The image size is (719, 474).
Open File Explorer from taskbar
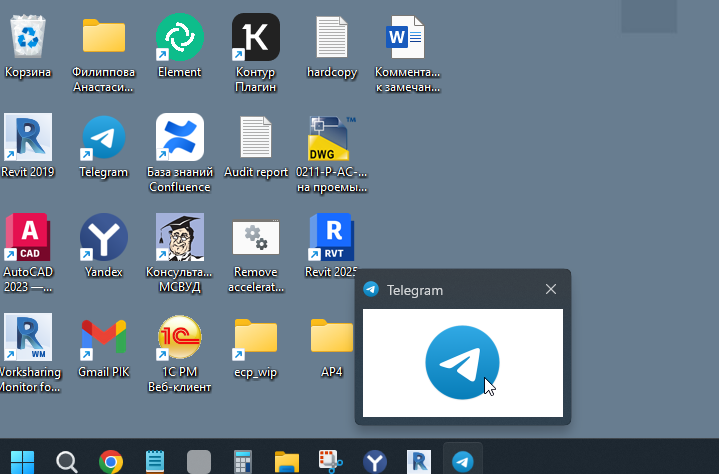click(287, 462)
